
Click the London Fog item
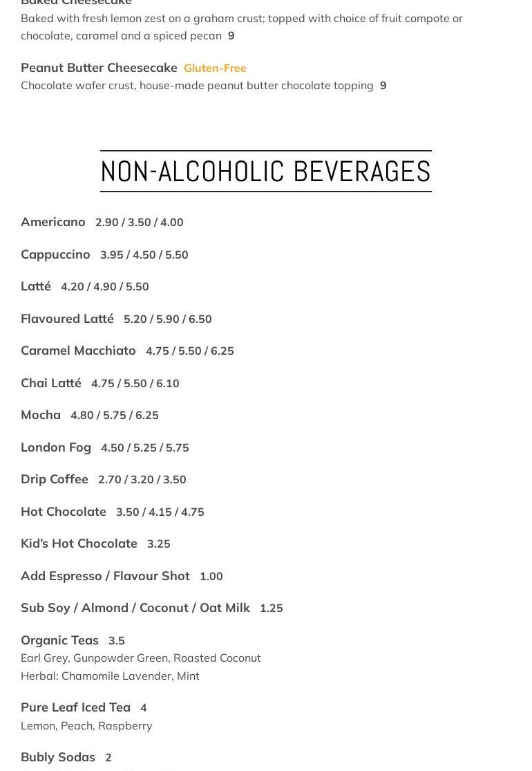56,447
